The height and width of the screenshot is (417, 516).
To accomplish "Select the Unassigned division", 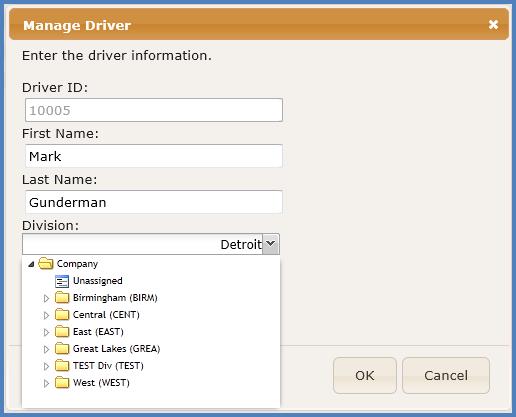I will click(x=98, y=281).
